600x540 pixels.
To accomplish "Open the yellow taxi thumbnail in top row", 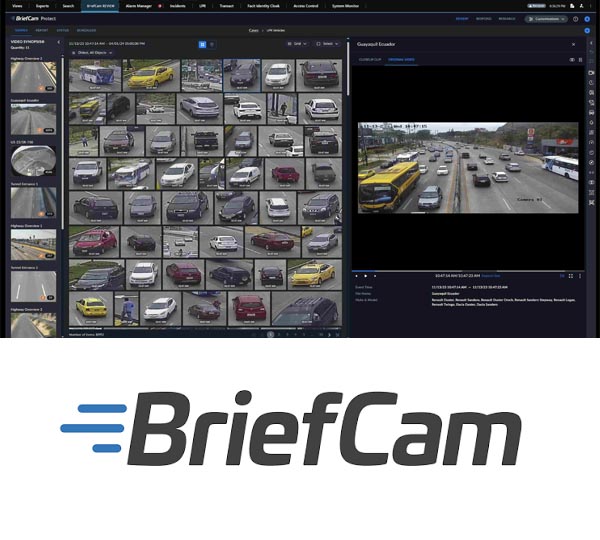I will click(x=151, y=75).
